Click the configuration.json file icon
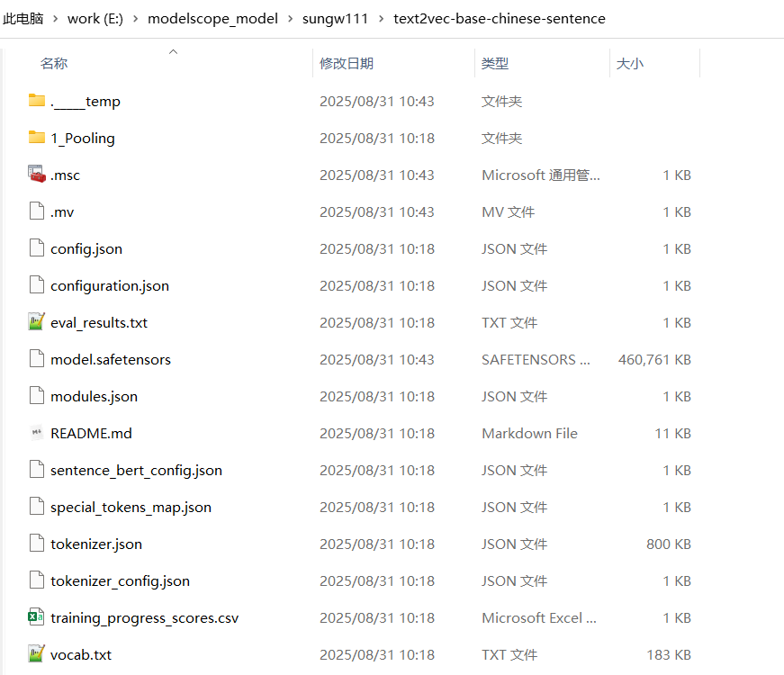The height and width of the screenshot is (675, 784). [37, 285]
